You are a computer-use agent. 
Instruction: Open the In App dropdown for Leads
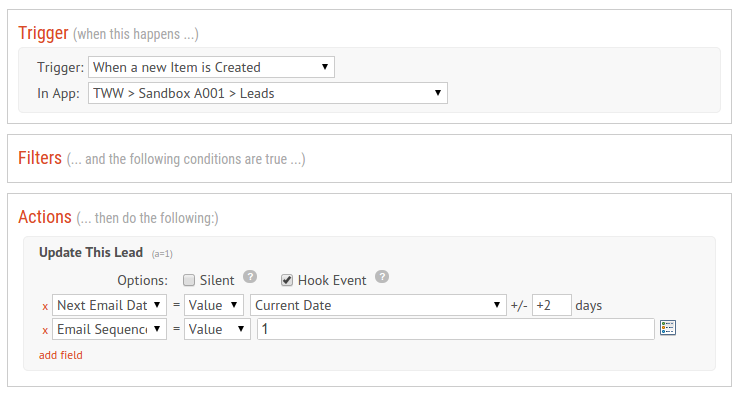click(x=268, y=93)
